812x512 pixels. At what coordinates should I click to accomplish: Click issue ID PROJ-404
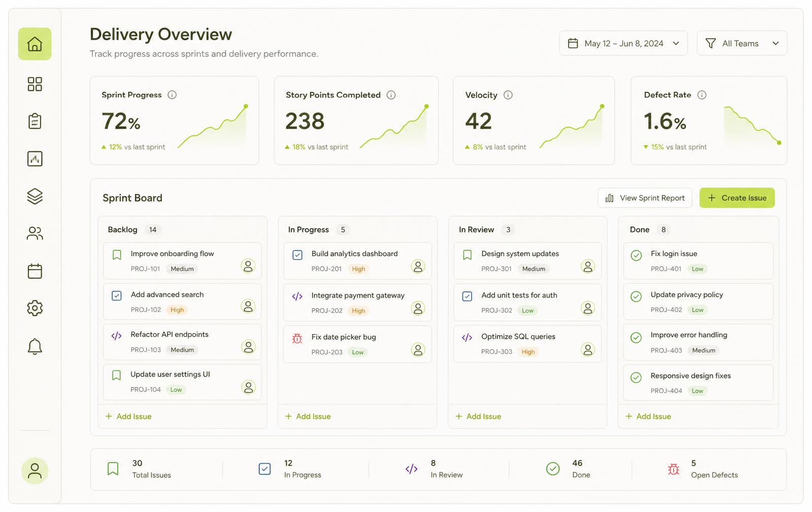666,391
